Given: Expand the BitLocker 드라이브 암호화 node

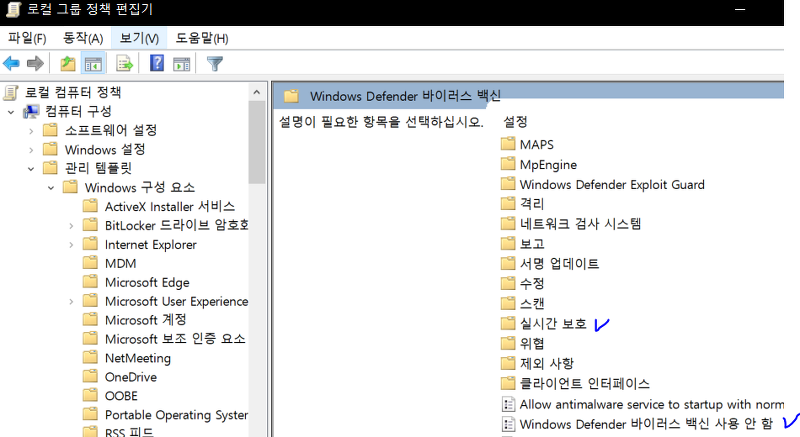Looking at the screenshot, I should pyautogui.click(x=71, y=226).
